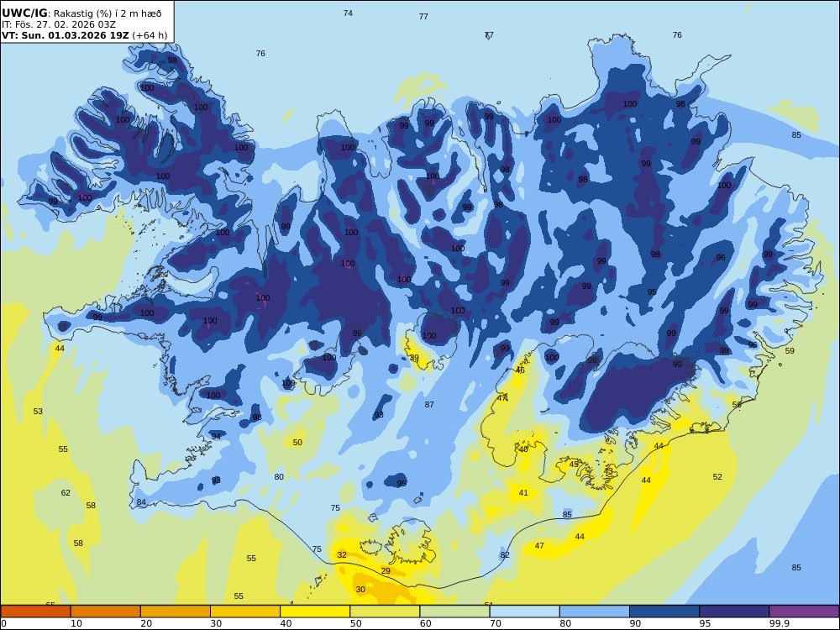Select the humidity value 87 in central Iceland

pyautogui.click(x=429, y=405)
